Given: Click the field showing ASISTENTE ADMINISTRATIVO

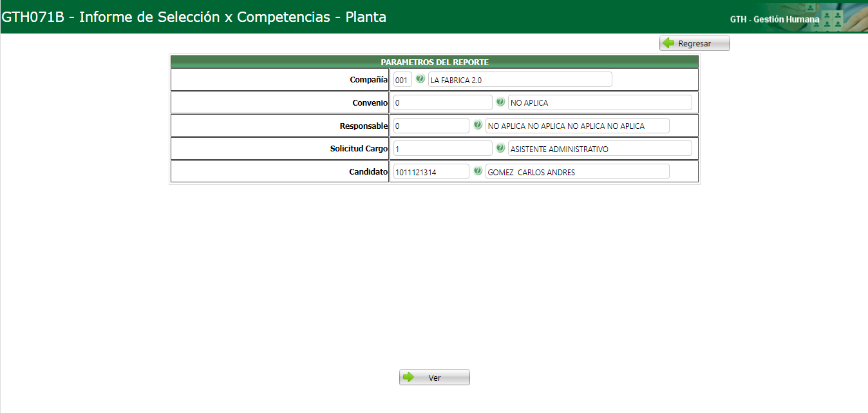Looking at the screenshot, I should coord(600,148).
